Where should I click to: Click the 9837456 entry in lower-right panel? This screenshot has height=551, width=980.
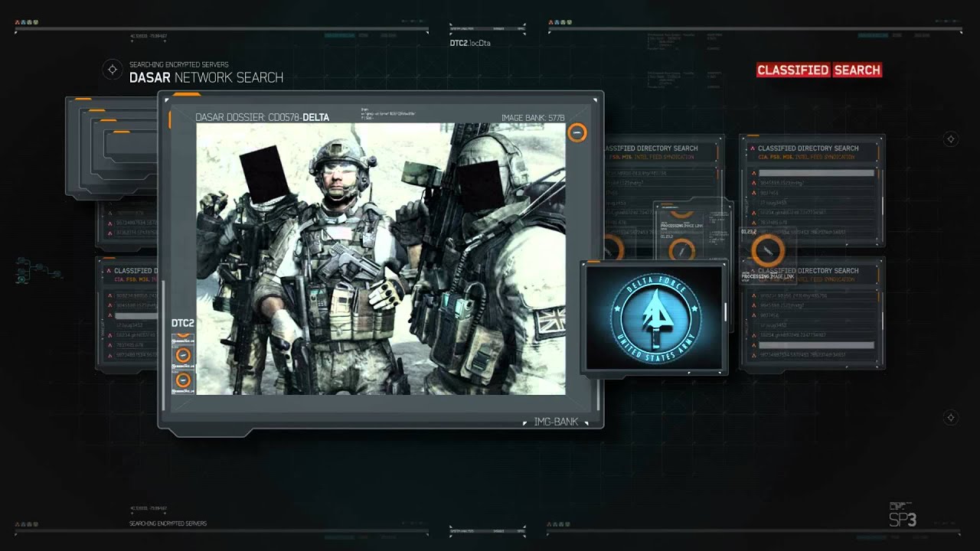pyautogui.click(x=769, y=315)
